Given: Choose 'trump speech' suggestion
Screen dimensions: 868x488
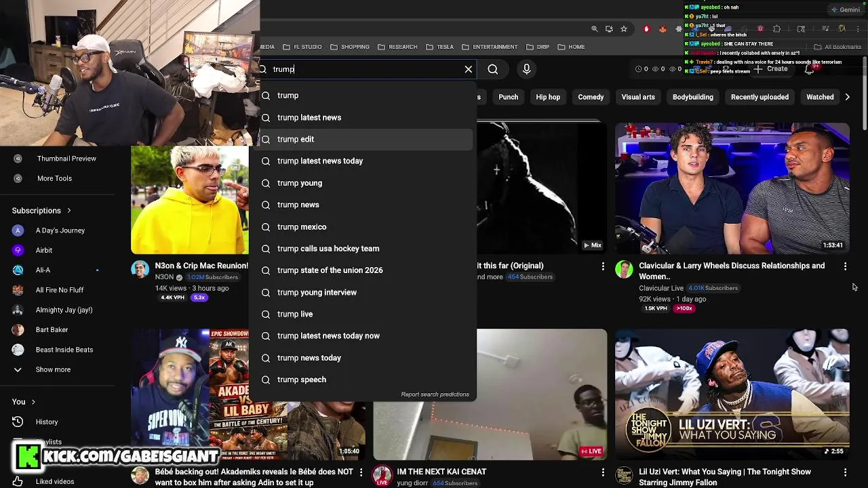Looking at the screenshot, I should pos(362,380).
